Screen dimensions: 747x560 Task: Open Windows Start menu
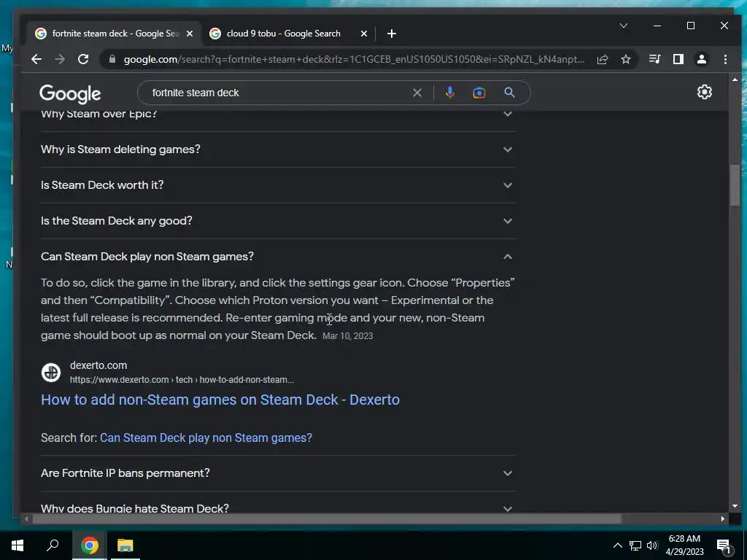[18, 545]
